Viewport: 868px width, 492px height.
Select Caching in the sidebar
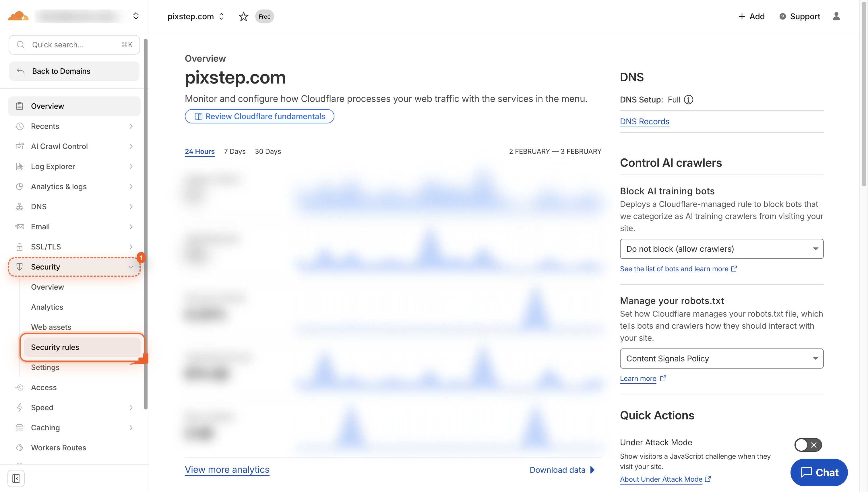[45, 427]
